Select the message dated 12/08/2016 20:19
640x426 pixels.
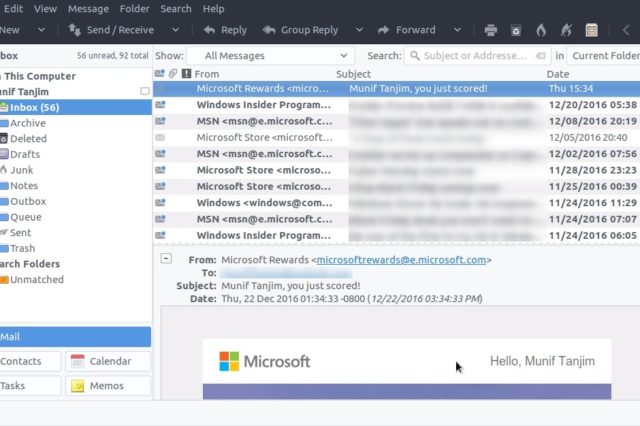click(396, 121)
